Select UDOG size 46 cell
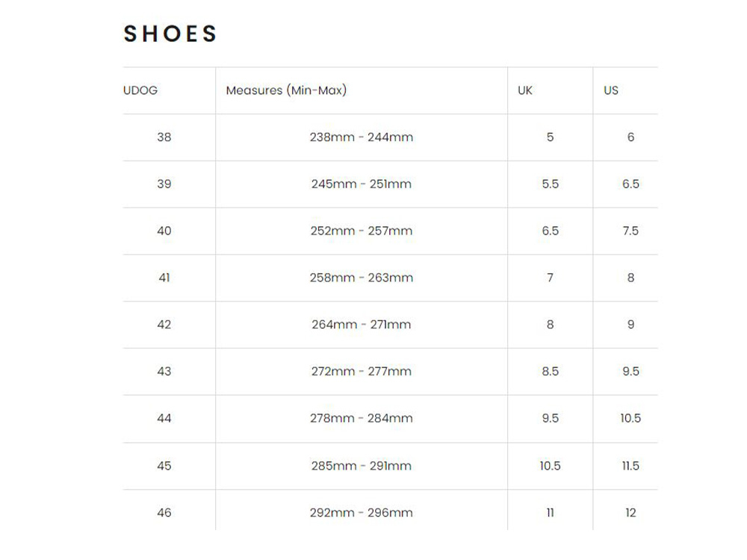 [164, 513]
